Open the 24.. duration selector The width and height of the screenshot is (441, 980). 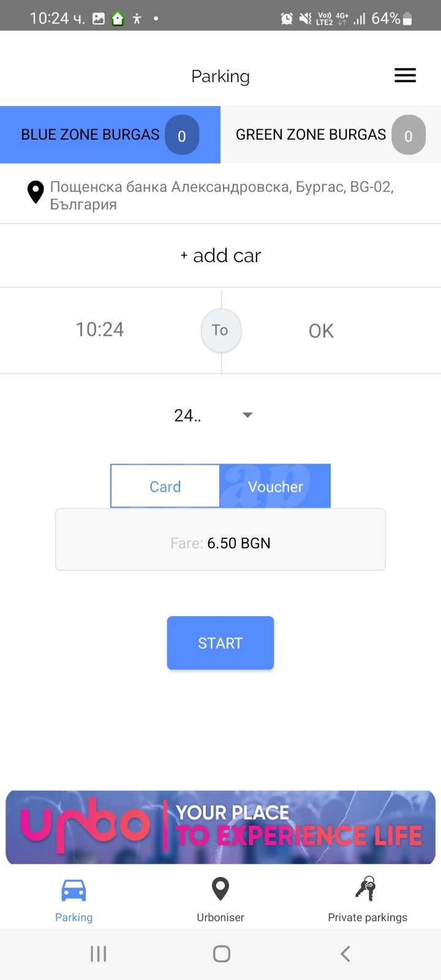213,415
